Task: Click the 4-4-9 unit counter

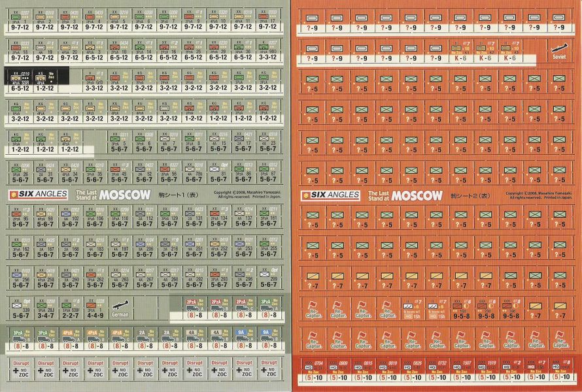Action: [94, 308]
